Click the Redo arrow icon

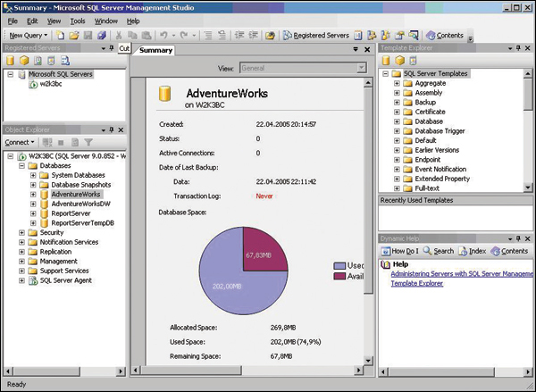pyautogui.click(x=184, y=35)
